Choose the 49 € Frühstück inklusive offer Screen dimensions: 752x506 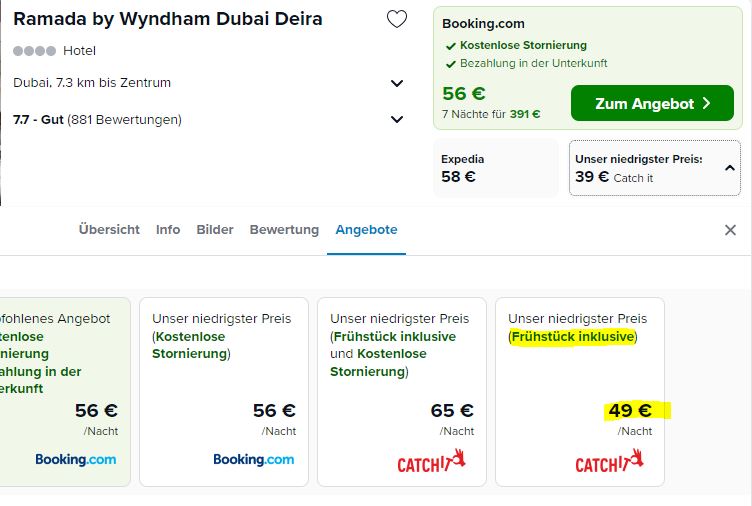tap(580, 392)
